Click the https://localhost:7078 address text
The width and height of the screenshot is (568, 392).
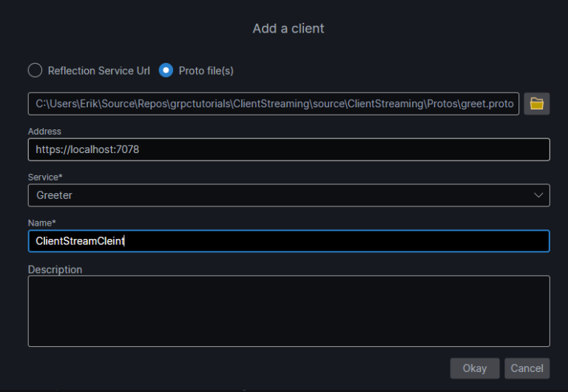tap(87, 149)
